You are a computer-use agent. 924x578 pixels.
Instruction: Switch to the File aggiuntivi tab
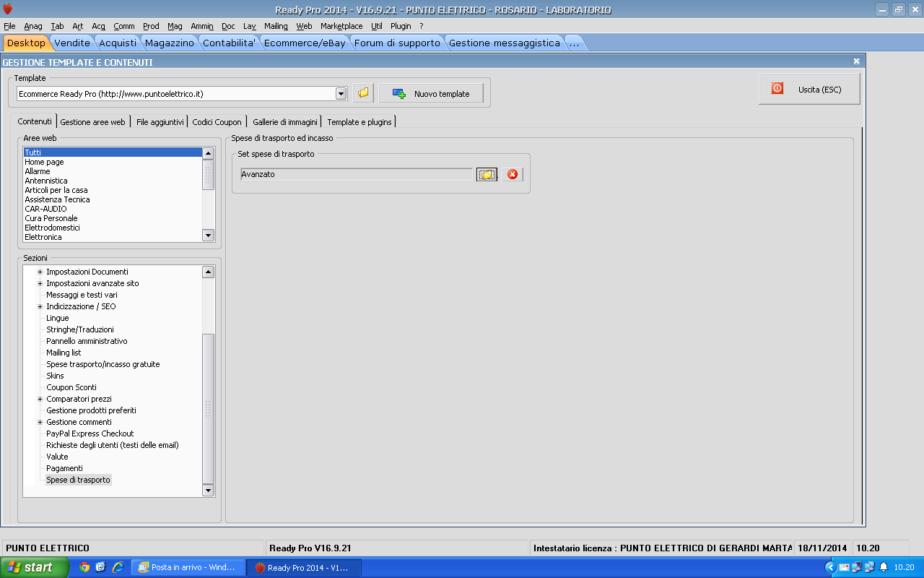coord(160,122)
